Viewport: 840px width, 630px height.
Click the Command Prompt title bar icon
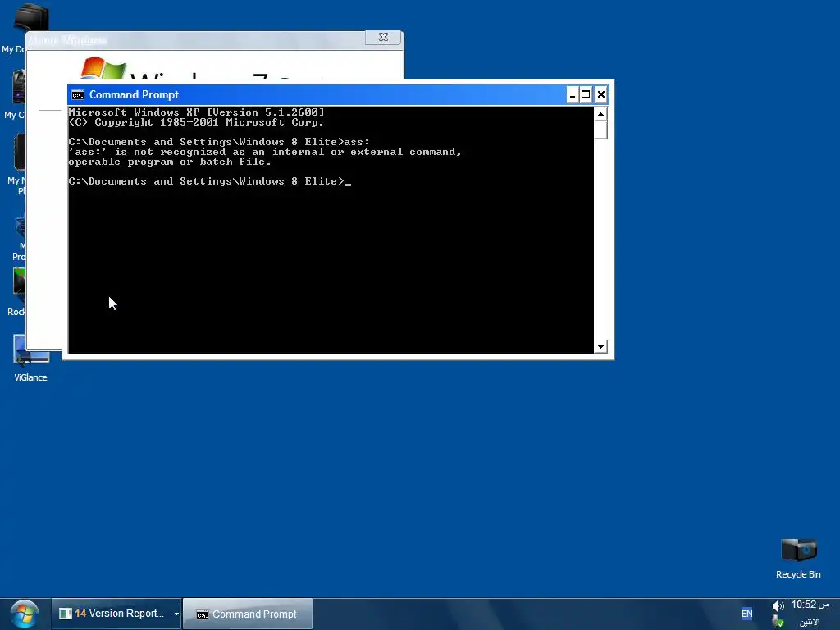(x=78, y=95)
